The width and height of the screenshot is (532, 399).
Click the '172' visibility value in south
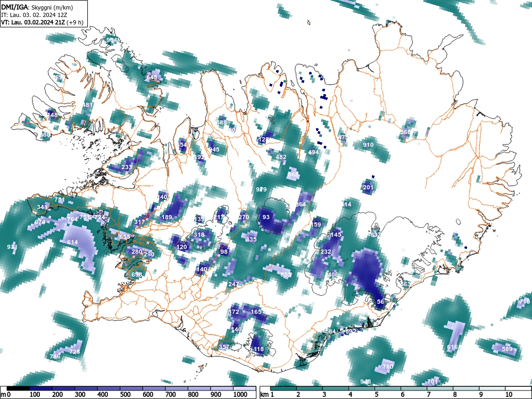234,312
